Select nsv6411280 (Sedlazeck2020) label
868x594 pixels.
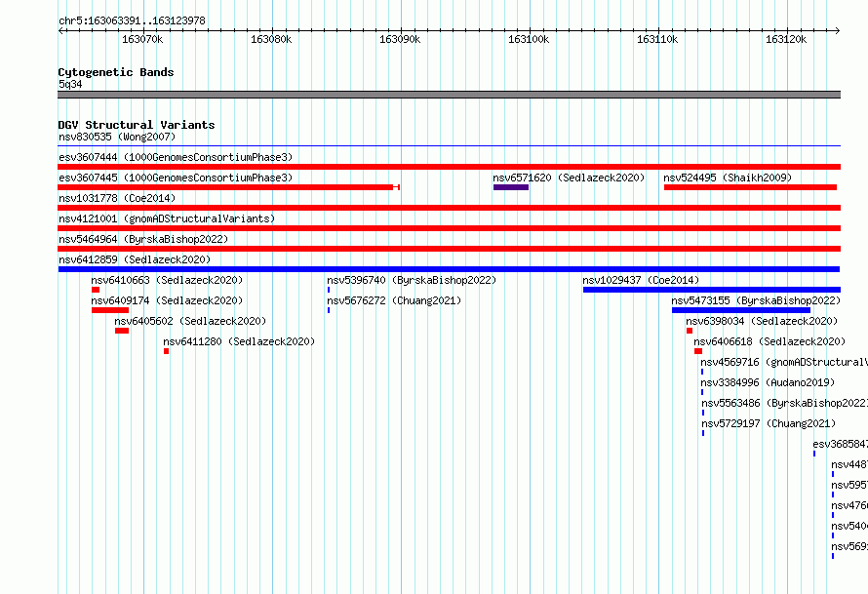pos(239,341)
